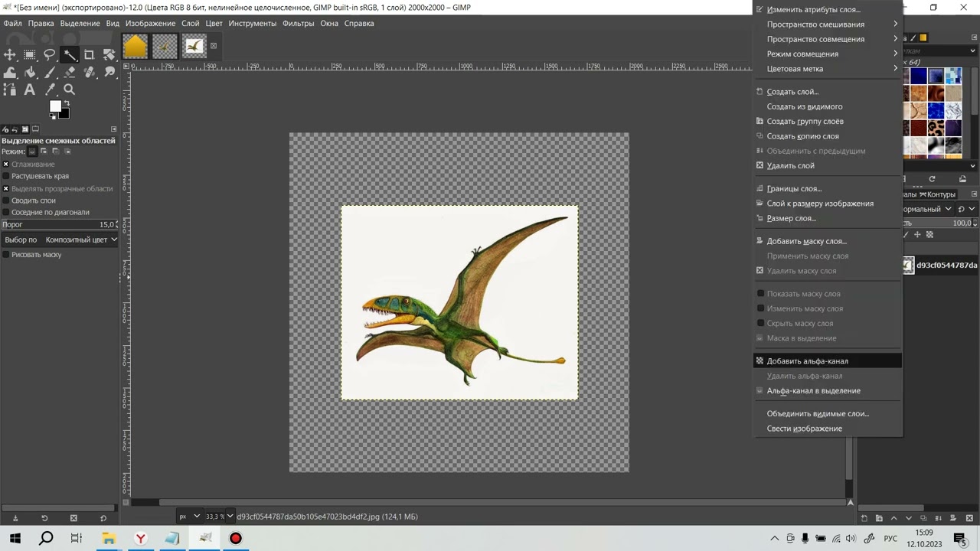Choose Удалить слой in context menu
The height and width of the screenshot is (551, 980).
tap(828, 166)
